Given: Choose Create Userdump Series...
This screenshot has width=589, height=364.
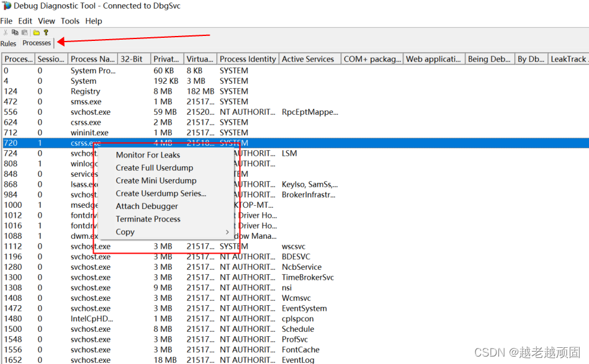Looking at the screenshot, I should [x=161, y=193].
